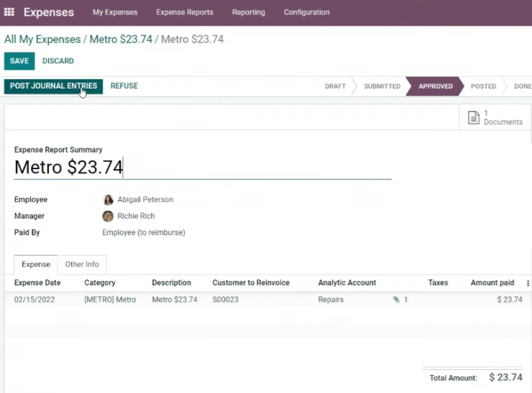532x393 pixels.
Task: Open the apps grid menu icon
Action: 9,12
